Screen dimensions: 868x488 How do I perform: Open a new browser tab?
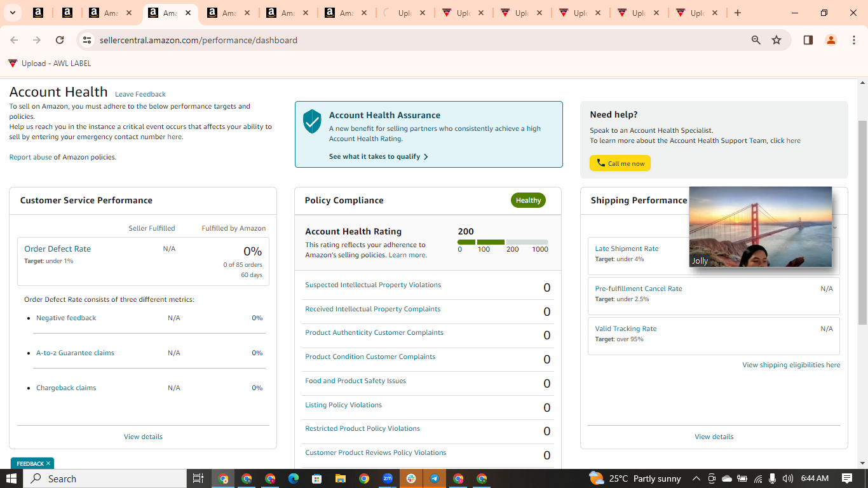tap(737, 13)
